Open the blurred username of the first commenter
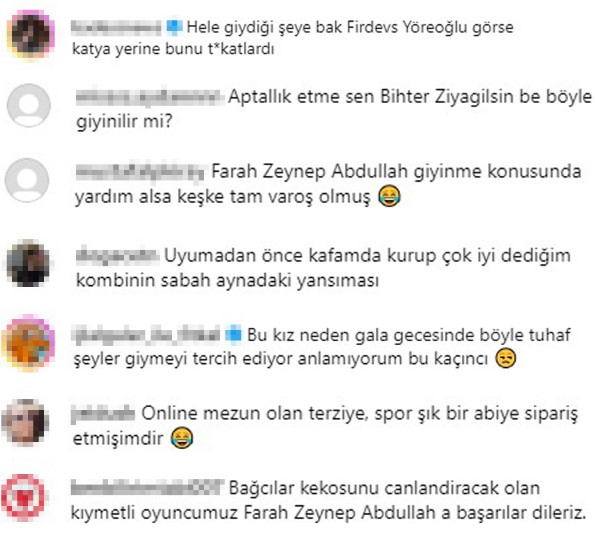Image resolution: width=595 pixels, height=545 pixels. 116,28
